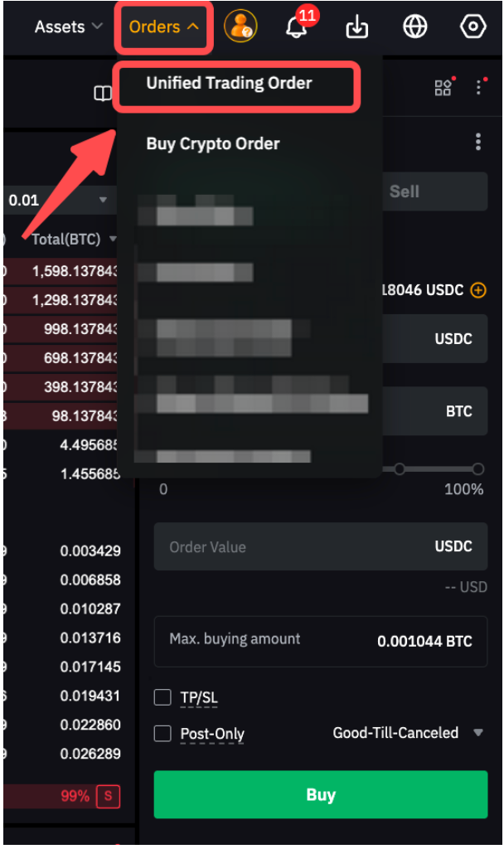This screenshot has height=849, width=504.
Task: Open the order book view icon
Action: 103,95
